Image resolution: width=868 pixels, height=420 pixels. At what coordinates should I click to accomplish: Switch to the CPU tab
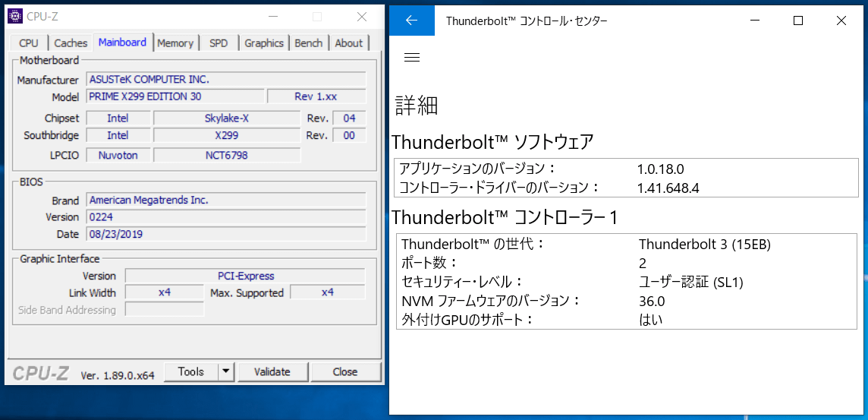(29, 43)
